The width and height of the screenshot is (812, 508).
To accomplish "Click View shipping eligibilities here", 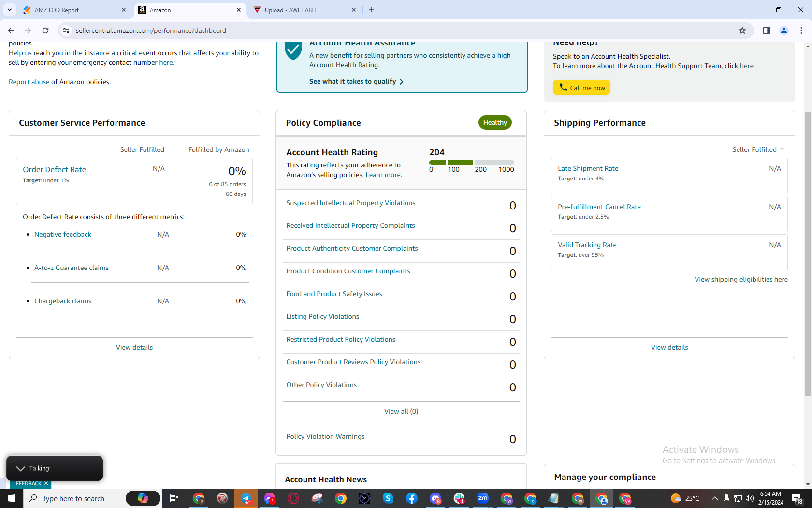I will pos(741,279).
